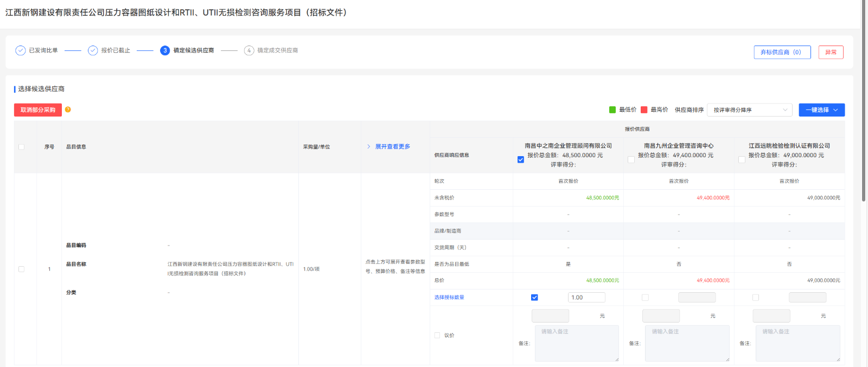Focus negotiated price field in 南昌中之南 column
The width and height of the screenshot is (868, 367).
pyautogui.click(x=551, y=316)
